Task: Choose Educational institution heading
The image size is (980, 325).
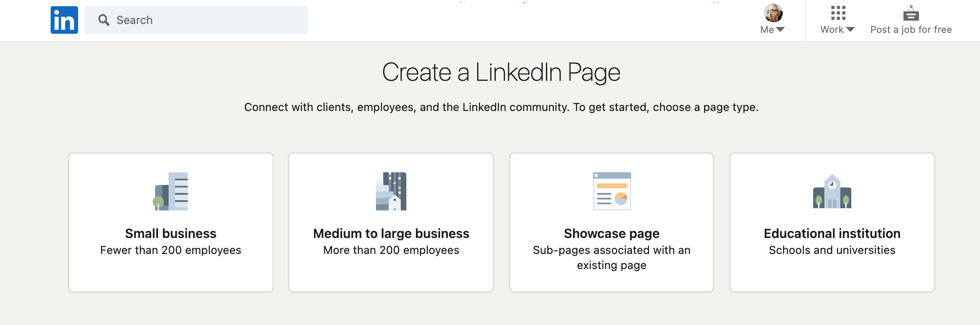Action: coord(832,234)
